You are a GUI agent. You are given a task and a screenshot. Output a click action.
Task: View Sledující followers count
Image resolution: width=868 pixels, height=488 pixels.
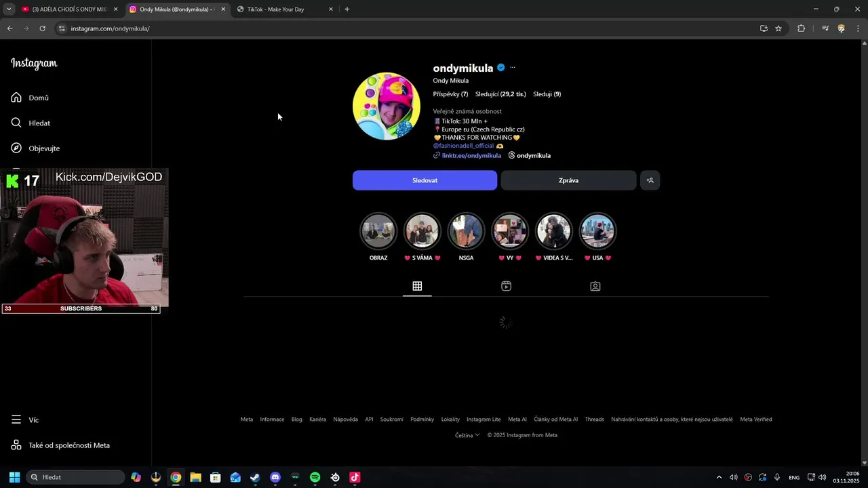(500, 94)
